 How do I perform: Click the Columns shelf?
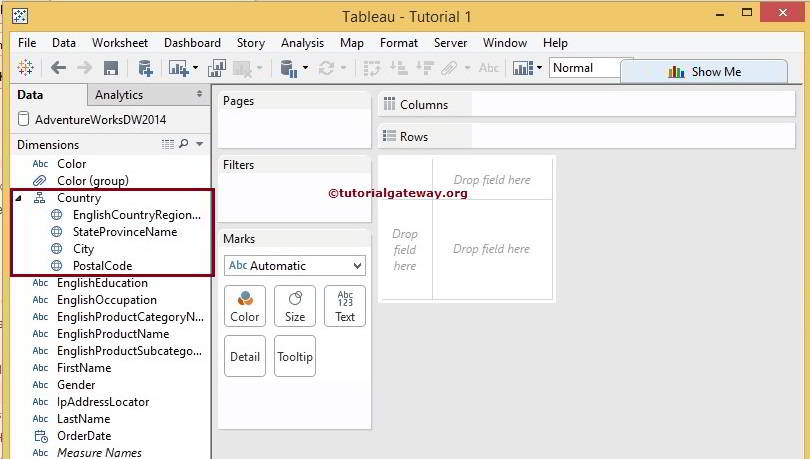[x=587, y=105]
